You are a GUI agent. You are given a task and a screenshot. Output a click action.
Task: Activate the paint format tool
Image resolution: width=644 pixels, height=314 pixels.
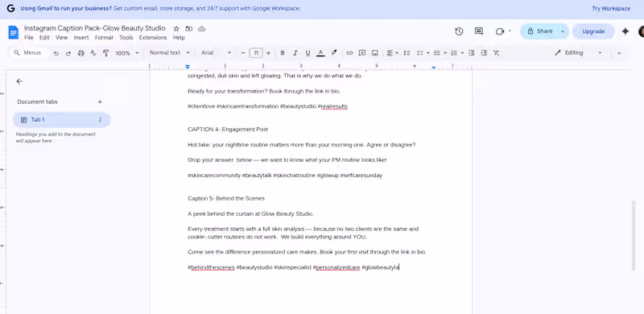(105, 53)
